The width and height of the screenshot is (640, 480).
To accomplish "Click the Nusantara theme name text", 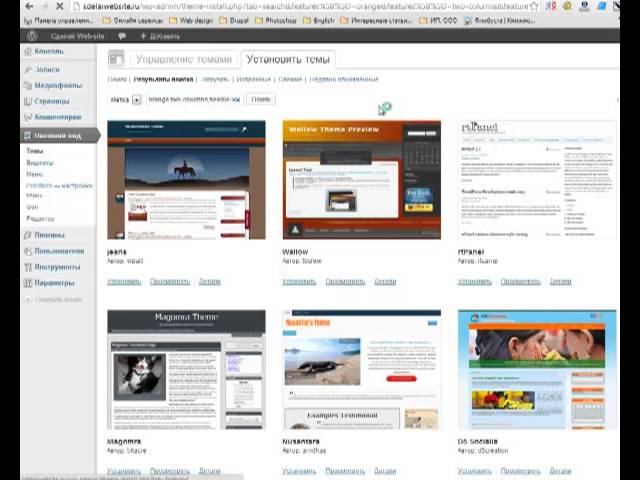I will pyautogui.click(x=301, y=441).
